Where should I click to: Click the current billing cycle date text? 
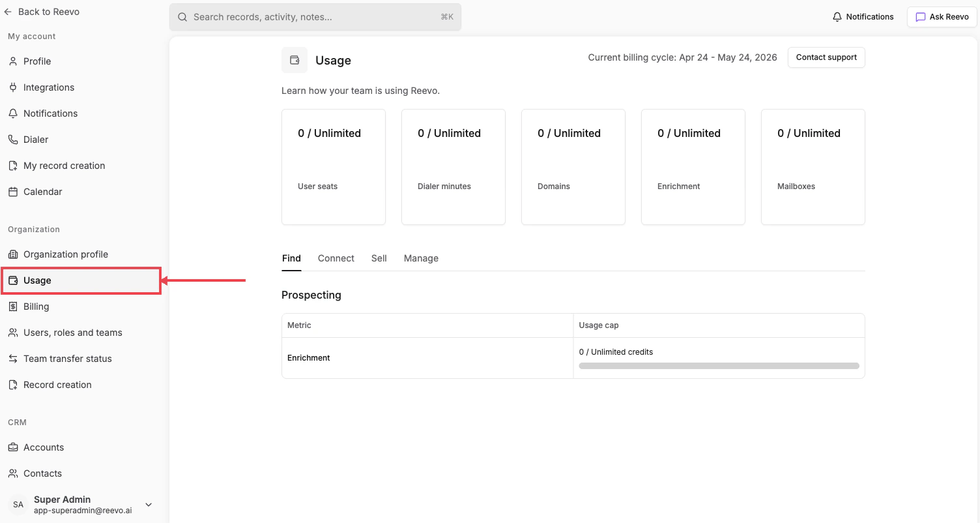pyautogui.click(x=682, y=57)
